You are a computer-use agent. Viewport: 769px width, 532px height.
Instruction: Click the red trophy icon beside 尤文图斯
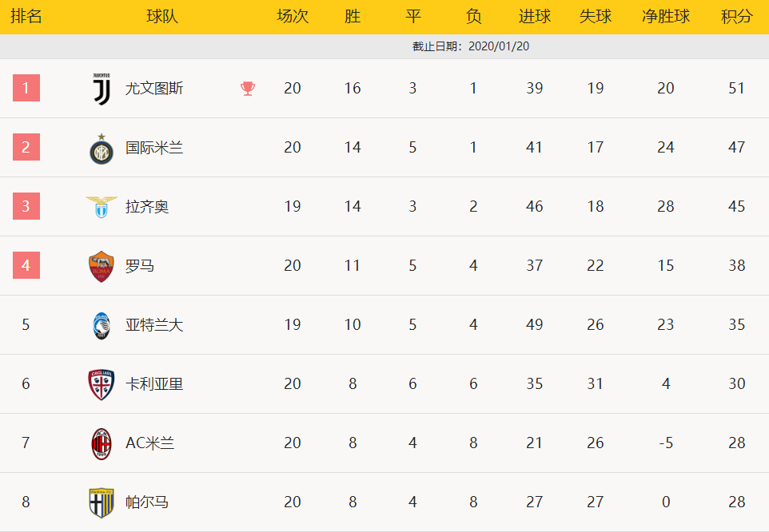[248, 89]
